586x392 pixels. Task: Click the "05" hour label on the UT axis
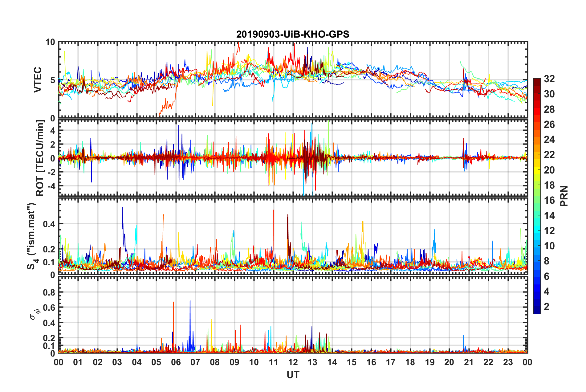pos(156,362)
